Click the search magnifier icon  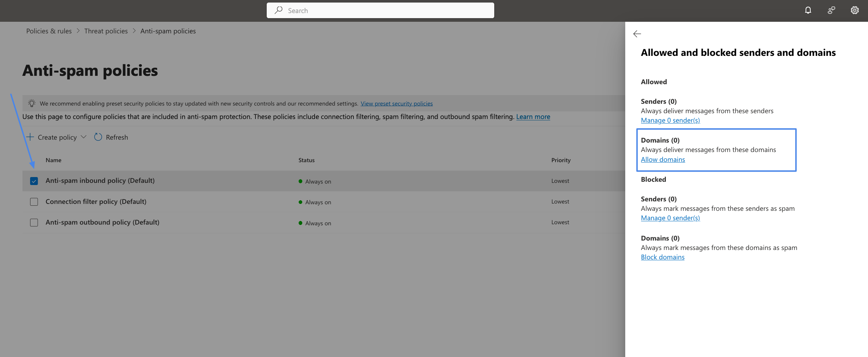point(278,11)
